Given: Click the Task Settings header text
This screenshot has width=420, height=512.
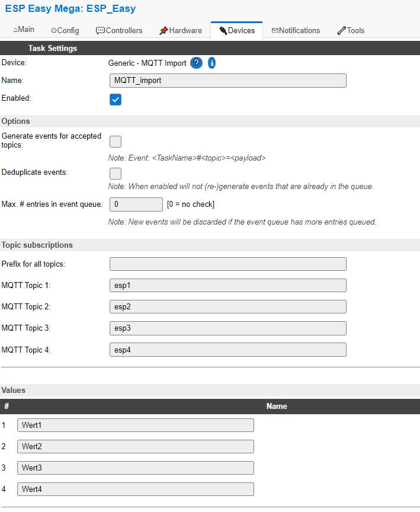Looking at the screenshot, I should click(x=53, y=48).
